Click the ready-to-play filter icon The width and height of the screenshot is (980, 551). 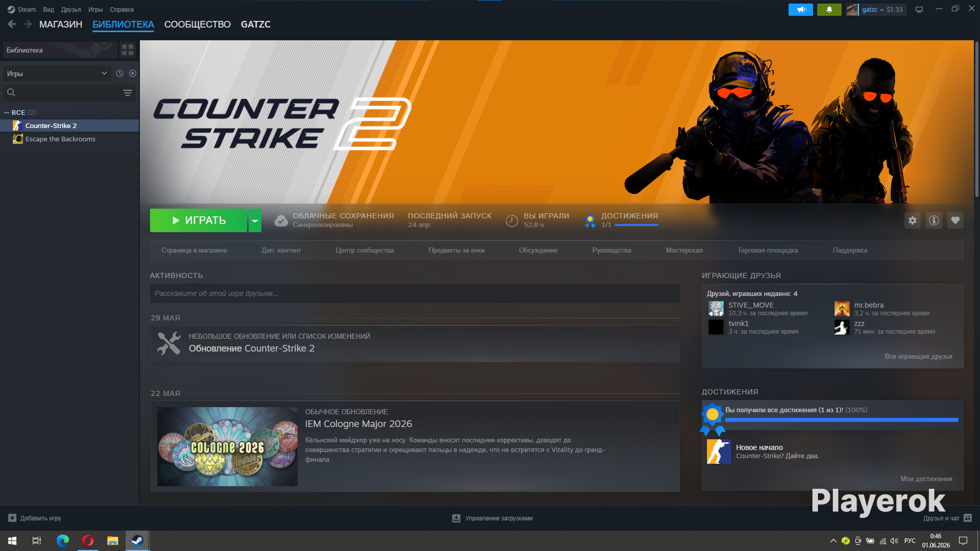133,73
